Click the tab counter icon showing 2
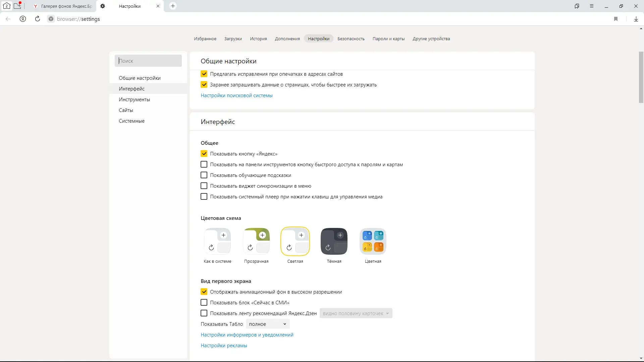644x362 pixels. click(x=6, y=6)
